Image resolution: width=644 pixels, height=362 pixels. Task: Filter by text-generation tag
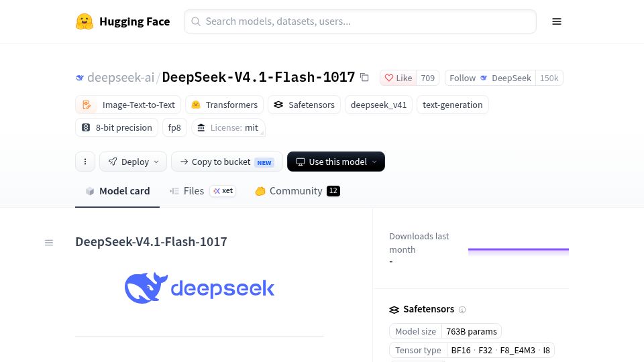(x=453, y=105)
